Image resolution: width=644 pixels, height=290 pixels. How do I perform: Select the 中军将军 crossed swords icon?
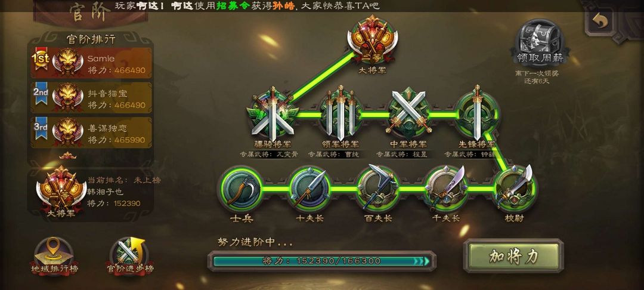click(408, 114)
